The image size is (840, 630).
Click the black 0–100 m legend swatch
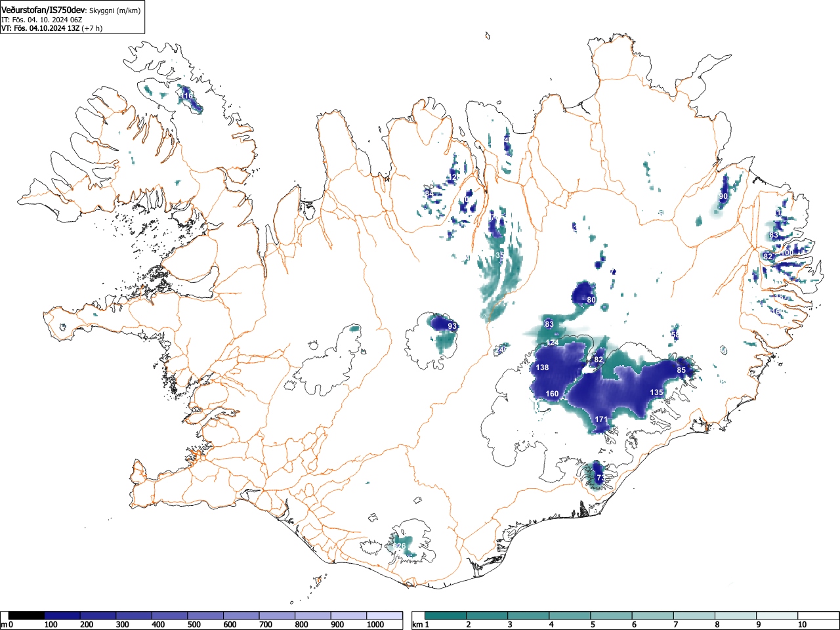[x=27, y=616]
